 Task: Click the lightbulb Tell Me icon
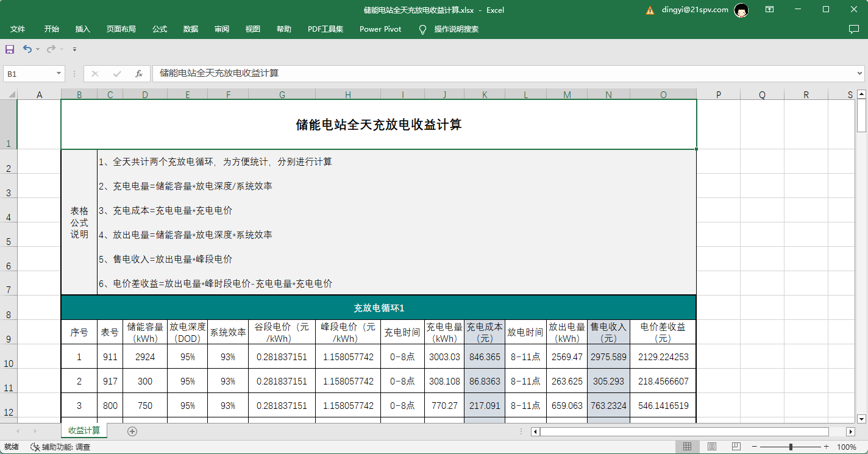coord(422,29)
